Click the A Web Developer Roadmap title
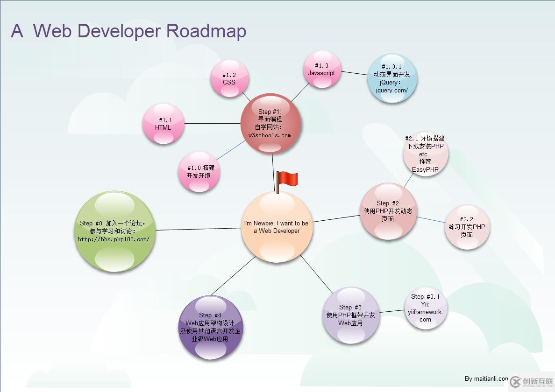The width and height of the screenshot is (555, 392). (128, 31)
